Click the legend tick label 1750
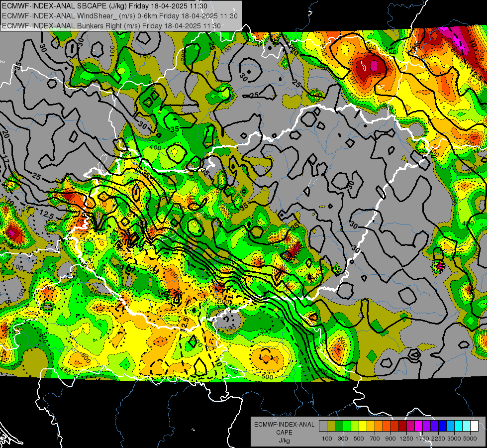The image size is (487, 448). click(x=422, y=439)
